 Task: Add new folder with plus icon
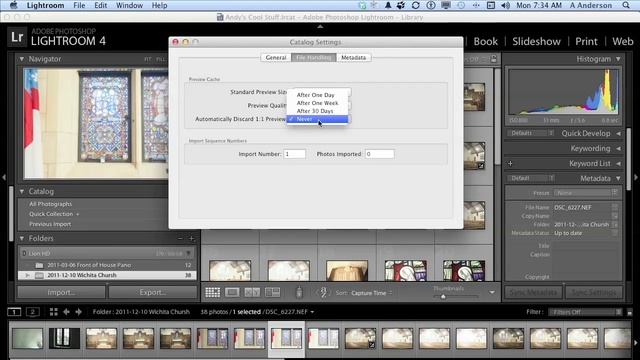[191, 238]
